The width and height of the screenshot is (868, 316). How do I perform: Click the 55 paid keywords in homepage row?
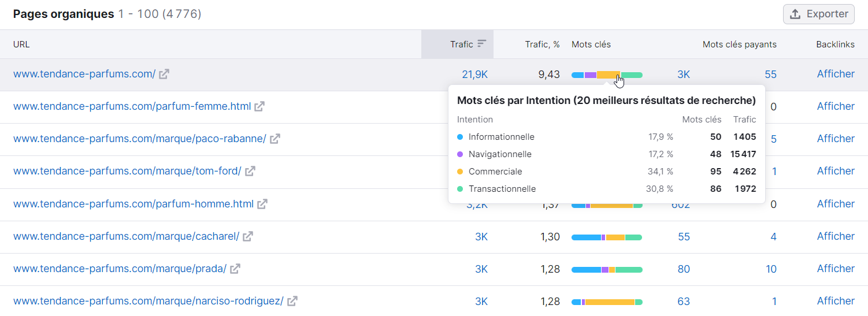point(770,75)
